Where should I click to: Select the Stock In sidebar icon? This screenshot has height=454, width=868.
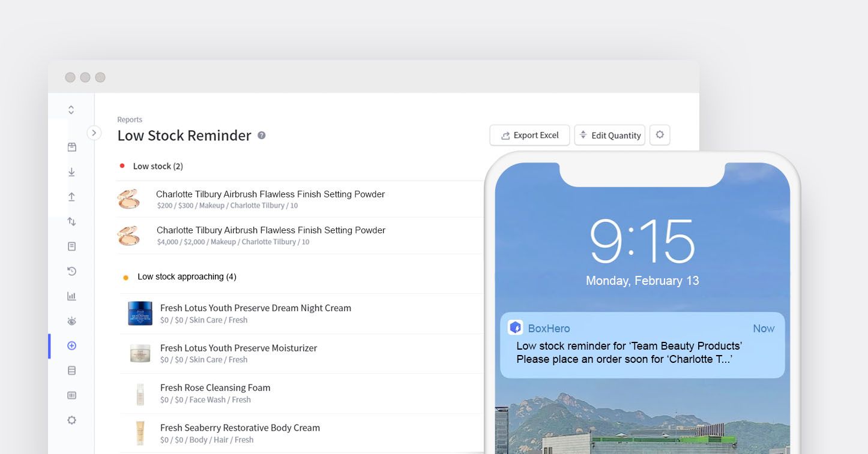tap(71, 172)
